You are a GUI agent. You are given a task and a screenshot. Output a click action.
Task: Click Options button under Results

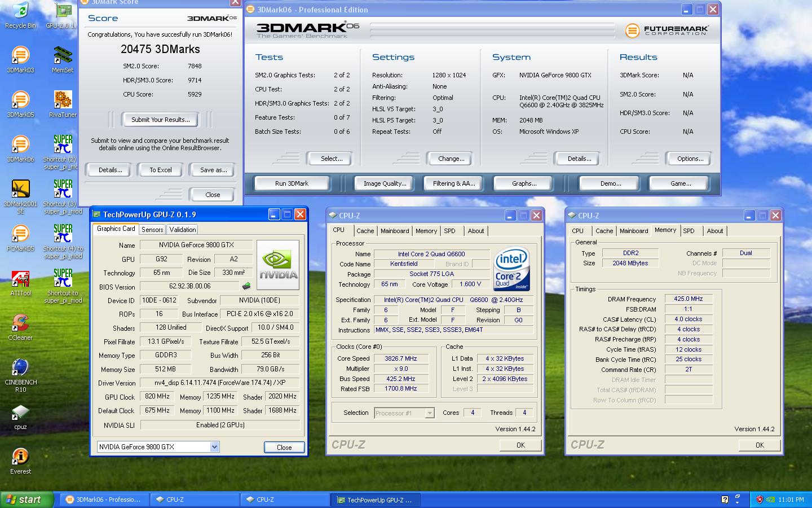coord(690,159)
